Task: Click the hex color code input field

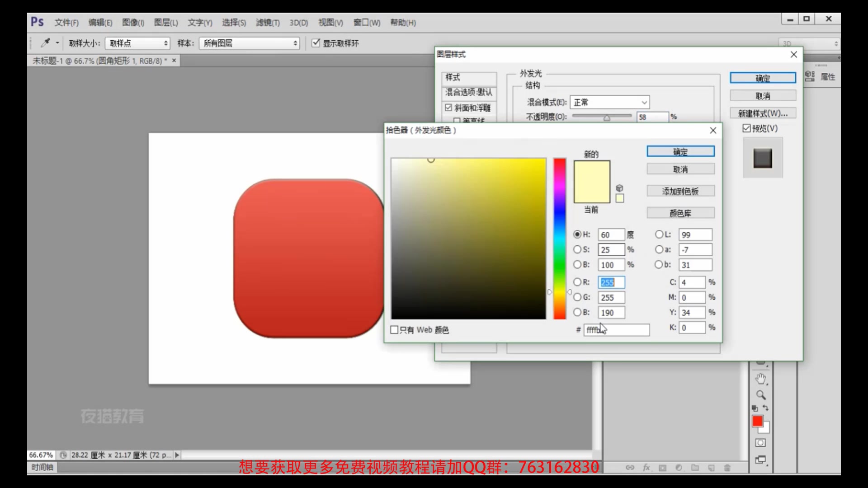Action: click(617, 330)
